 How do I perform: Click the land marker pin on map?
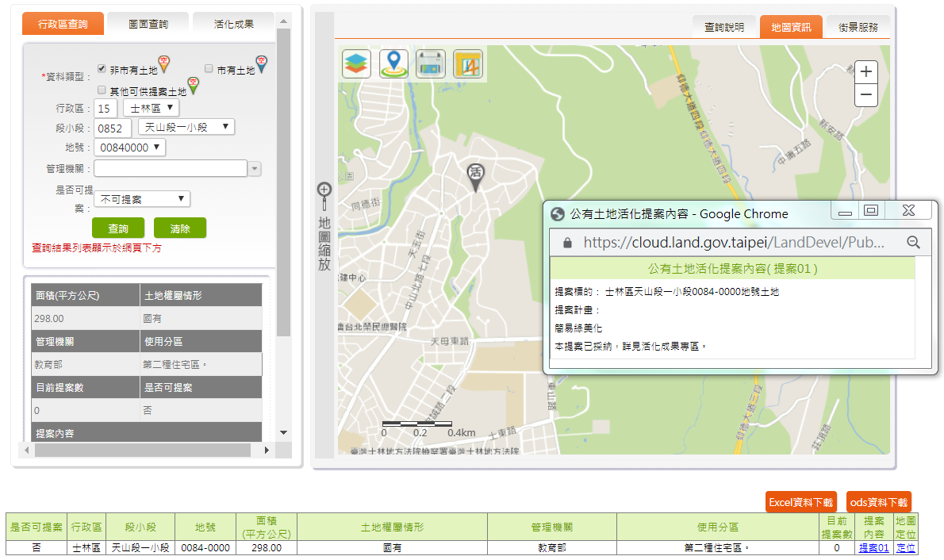pos(475,177)
